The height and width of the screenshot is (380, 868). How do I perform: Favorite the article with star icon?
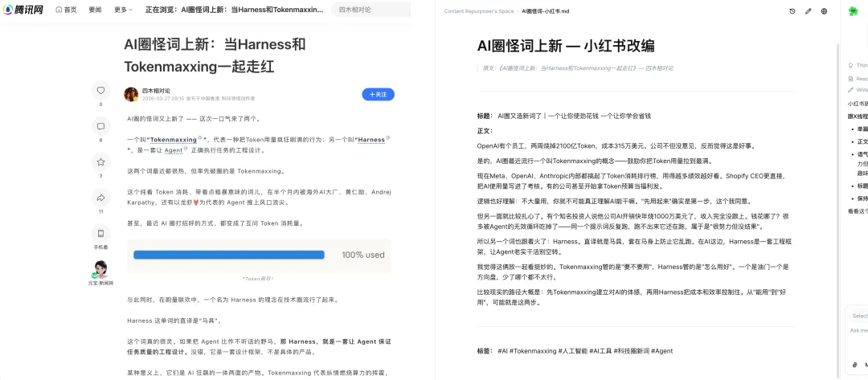click(x=100, y=162)
